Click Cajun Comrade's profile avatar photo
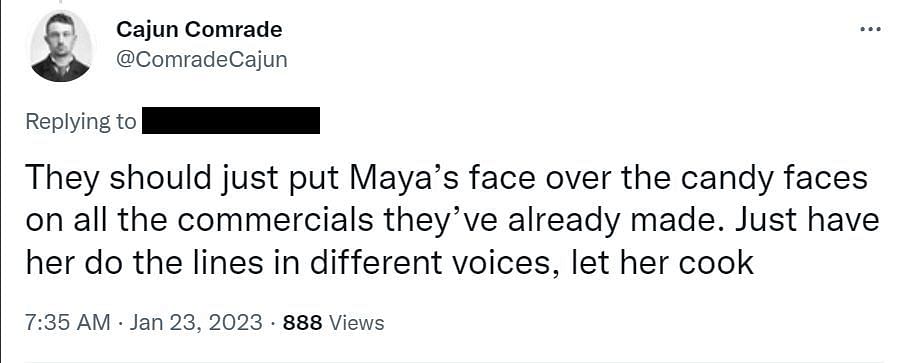The width and height of the screenshot is (908, 363). (x=61, y=46)
